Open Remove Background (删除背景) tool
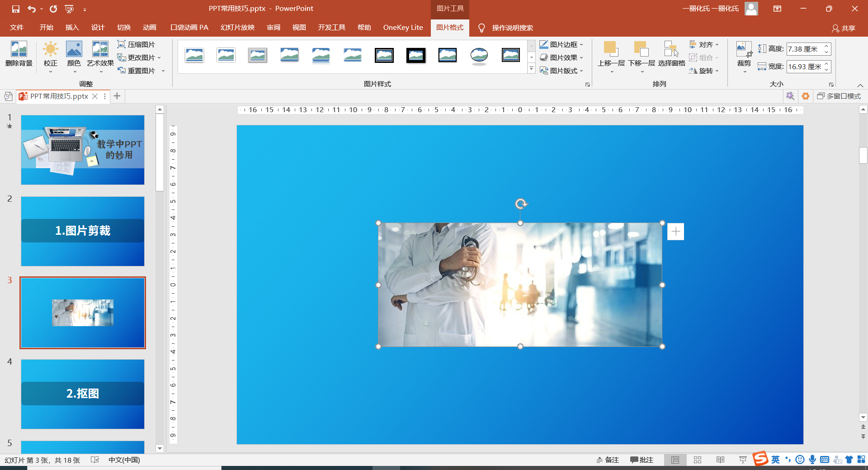The width and height of the screenshot is (868, 470). pyautogui.click(x=19, y=54)
